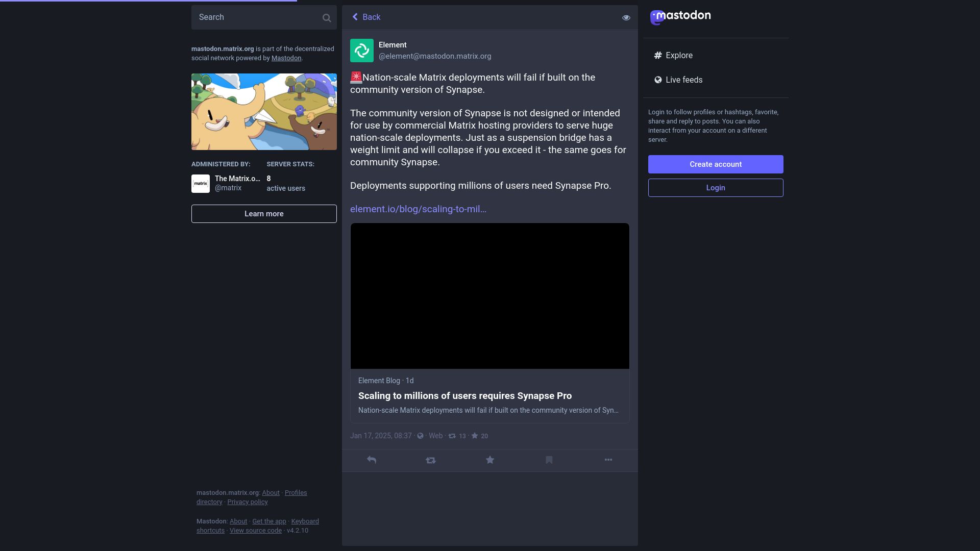Click View source code link
The width and height of the screenshot is (980, 551).
pos(256,531)
